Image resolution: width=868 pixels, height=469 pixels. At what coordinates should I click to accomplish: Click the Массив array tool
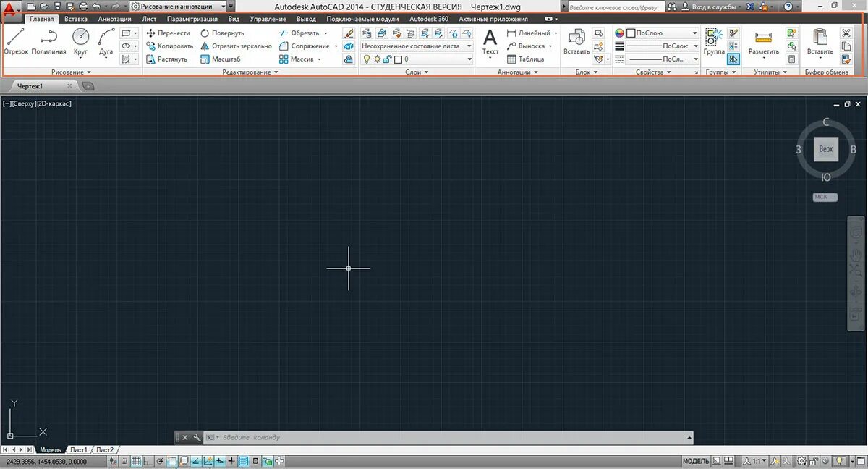pos(296,59)
